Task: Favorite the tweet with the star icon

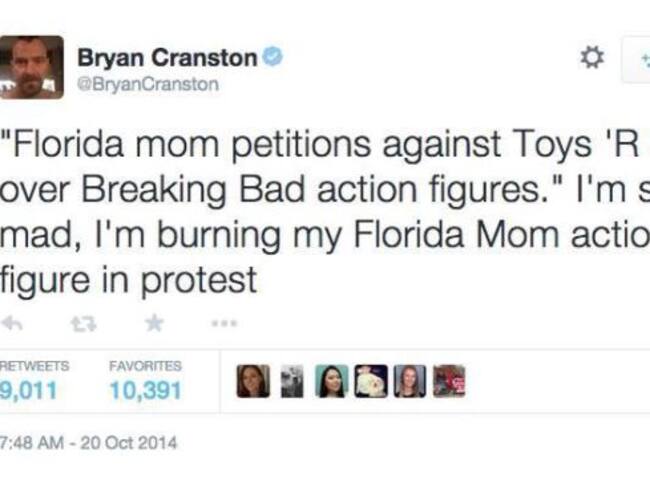Action: 154,323
